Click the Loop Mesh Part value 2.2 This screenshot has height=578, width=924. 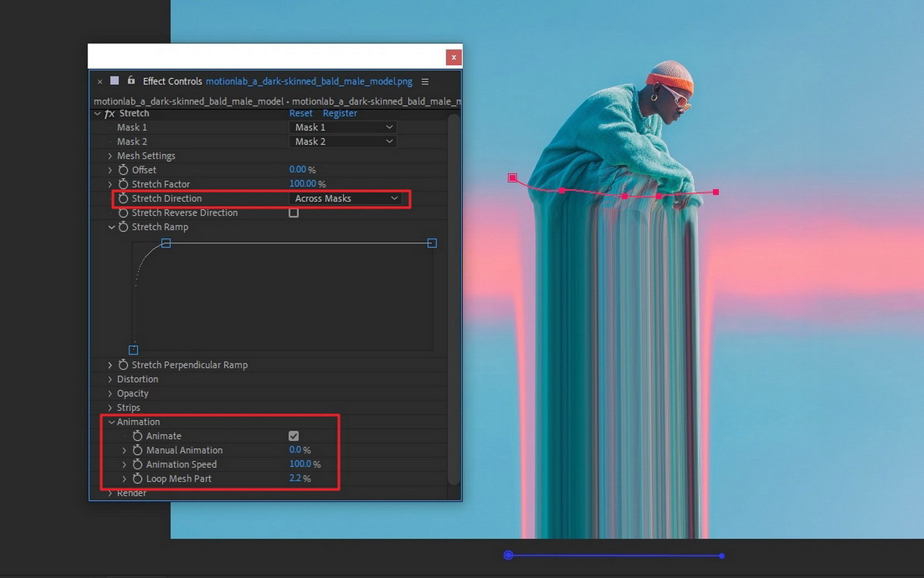(x=295, y=478)
